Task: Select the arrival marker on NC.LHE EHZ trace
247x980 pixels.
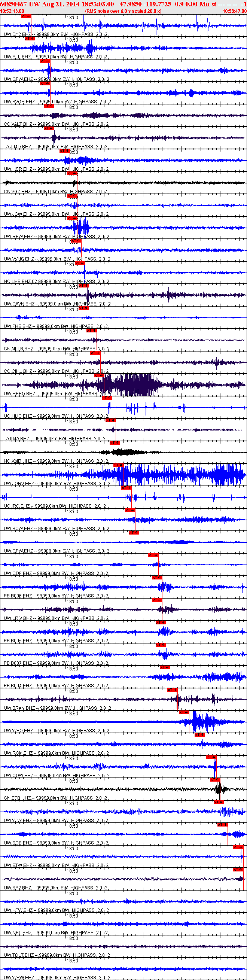Action: click(x=80, y=263)
